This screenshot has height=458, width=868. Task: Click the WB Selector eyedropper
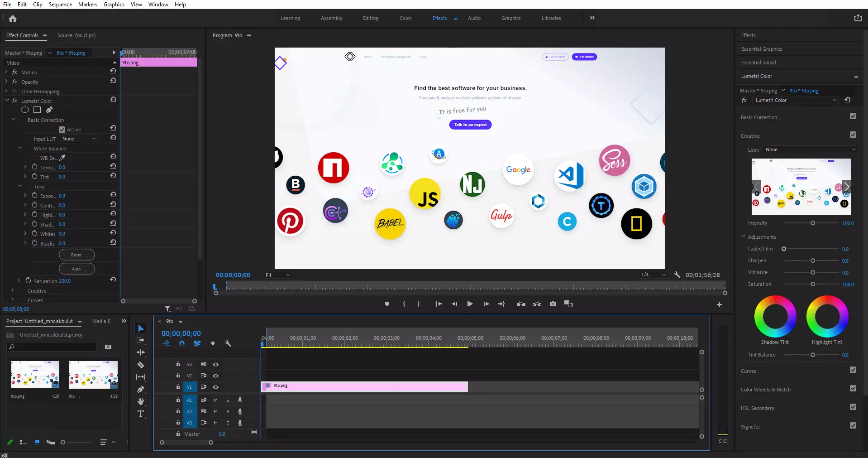(x=62, y=158)
